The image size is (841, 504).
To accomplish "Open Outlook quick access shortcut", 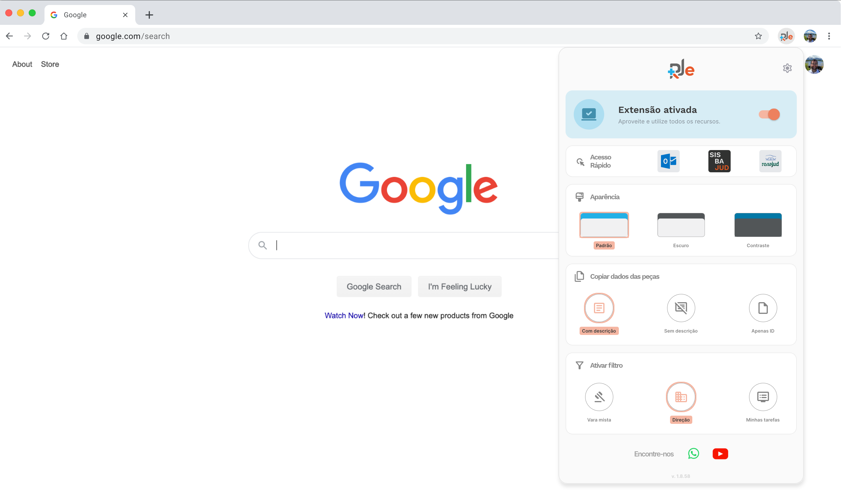I will [x=668, y=161].
